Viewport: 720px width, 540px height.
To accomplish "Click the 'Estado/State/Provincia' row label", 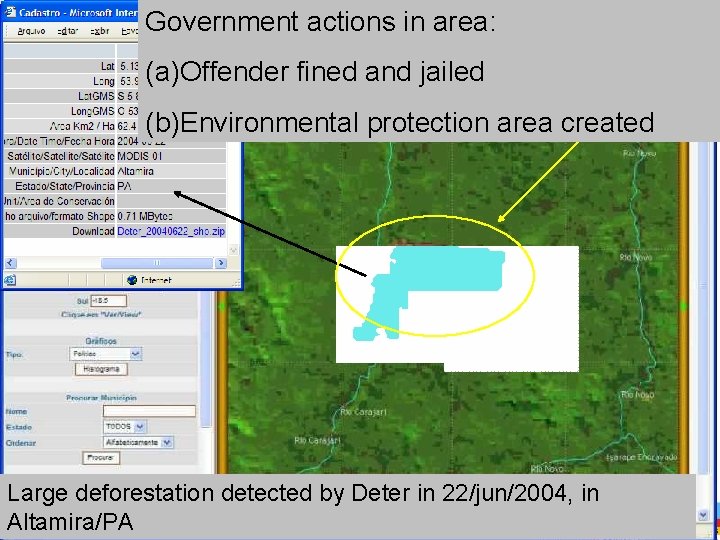I will click(65, 186).
